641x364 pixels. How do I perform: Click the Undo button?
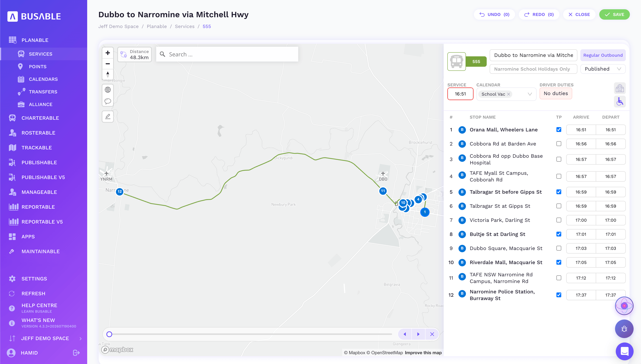[494, 14]
